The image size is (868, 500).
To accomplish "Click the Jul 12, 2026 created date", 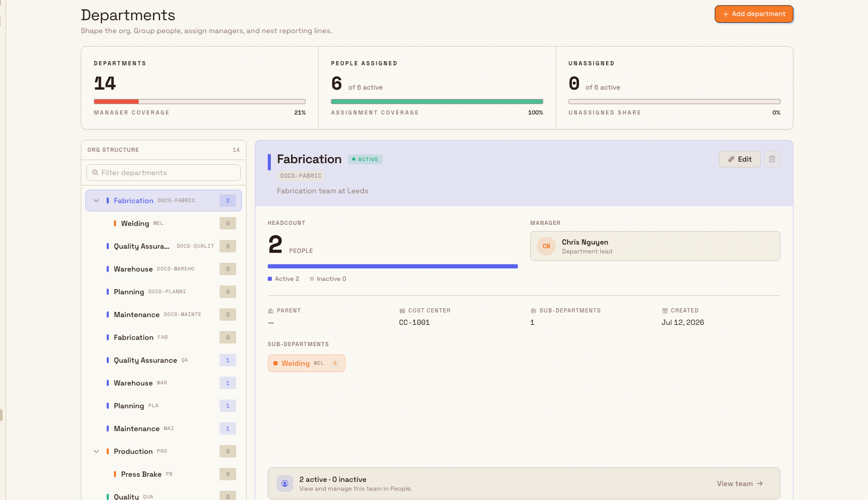I will pos(683,322).
